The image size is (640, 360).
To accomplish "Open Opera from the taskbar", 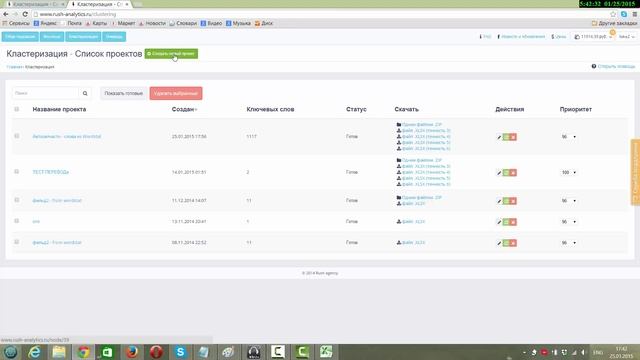I will (156, 352).
